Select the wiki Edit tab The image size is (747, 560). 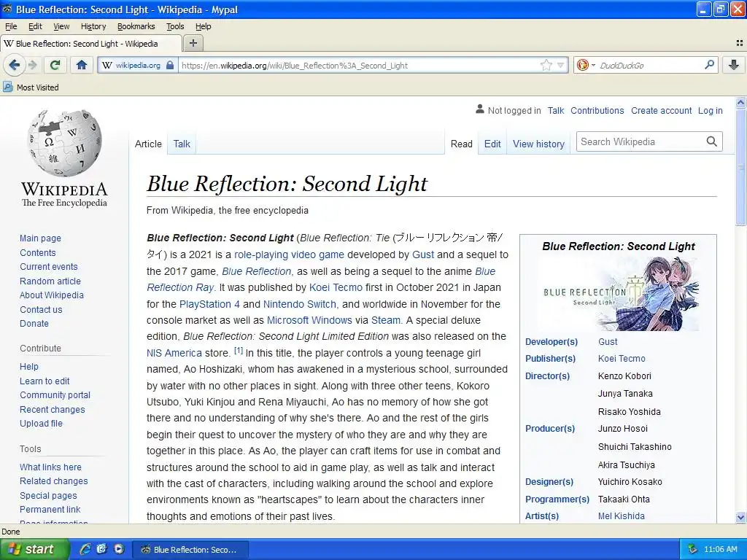pyautogui.click(x=492, y=144)
